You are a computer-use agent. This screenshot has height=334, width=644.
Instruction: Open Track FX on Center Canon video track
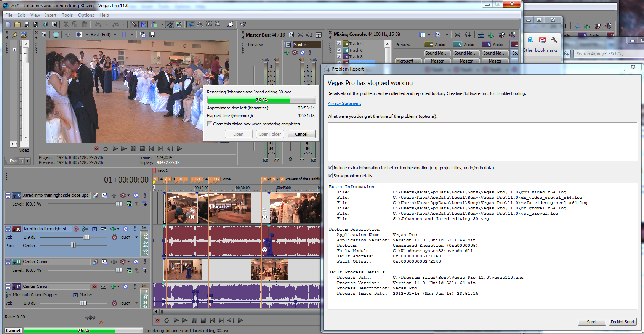tap(114, 262)
